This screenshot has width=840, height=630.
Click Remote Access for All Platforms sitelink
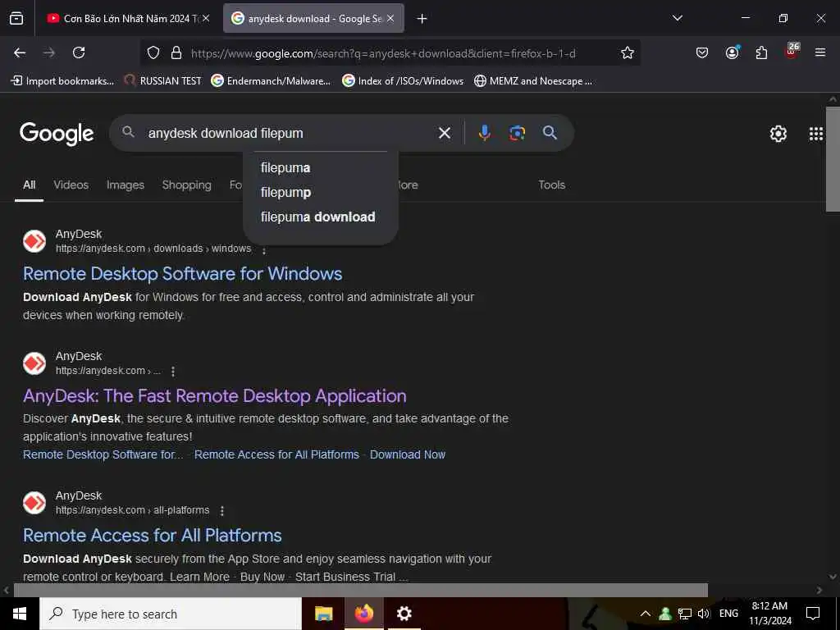click(x=276, y=454)
